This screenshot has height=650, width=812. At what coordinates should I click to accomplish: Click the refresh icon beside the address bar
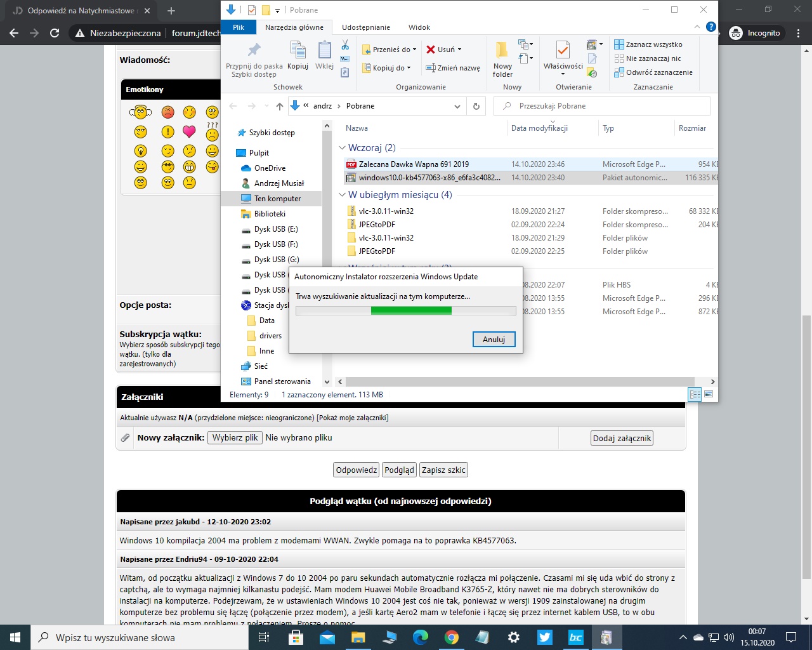coord(476,106)
